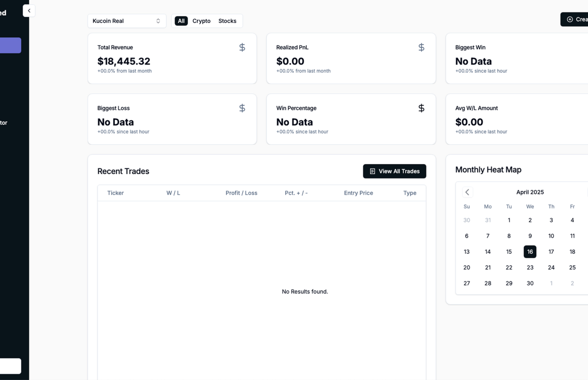Click the Create button at top right

click(x=575, y=19)
